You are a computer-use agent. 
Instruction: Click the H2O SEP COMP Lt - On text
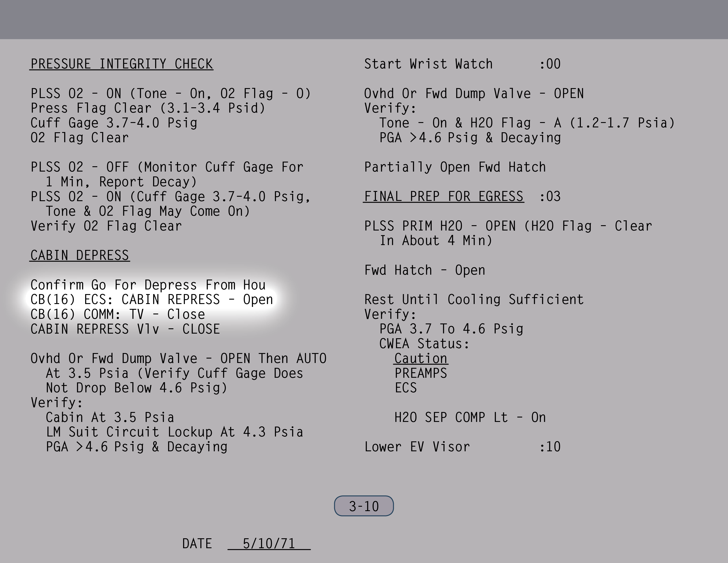(x=470, y=418)
